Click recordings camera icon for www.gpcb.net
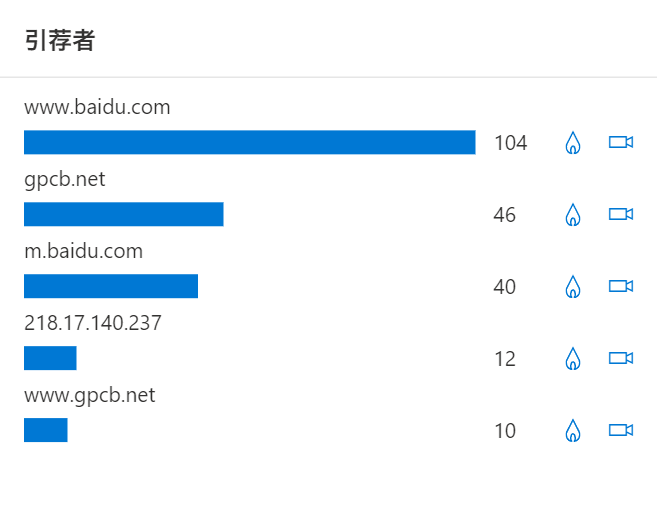The width and height of the screenshot is (657, 511). [621, 431]
